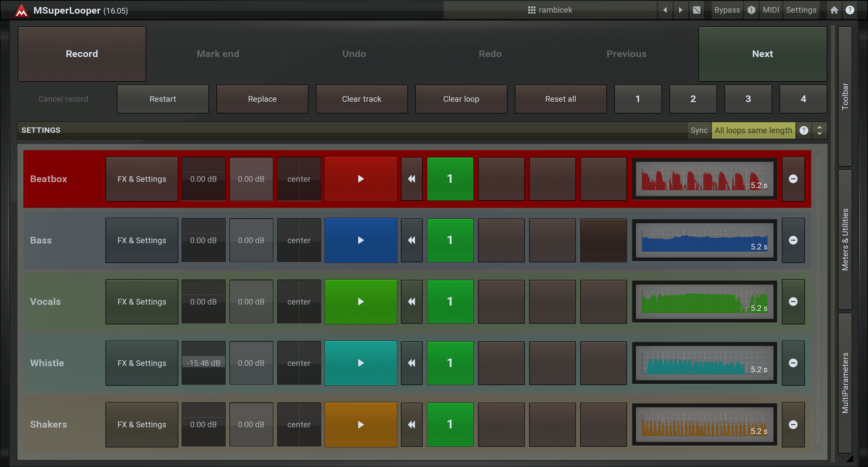
Task: Select Bass loop slot 1
Action: [450, 240]
